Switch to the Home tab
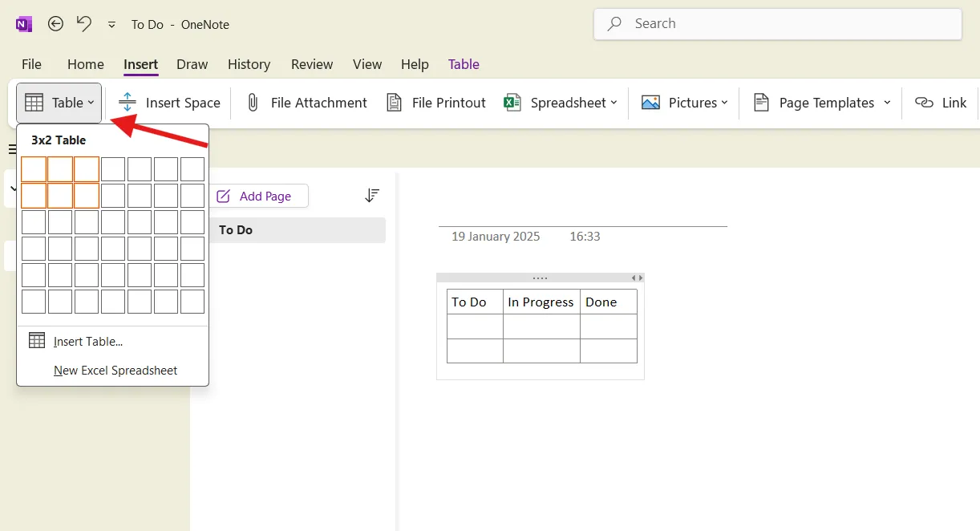The width and height of the screenshot is (980, 531). [x=86, y=64]
